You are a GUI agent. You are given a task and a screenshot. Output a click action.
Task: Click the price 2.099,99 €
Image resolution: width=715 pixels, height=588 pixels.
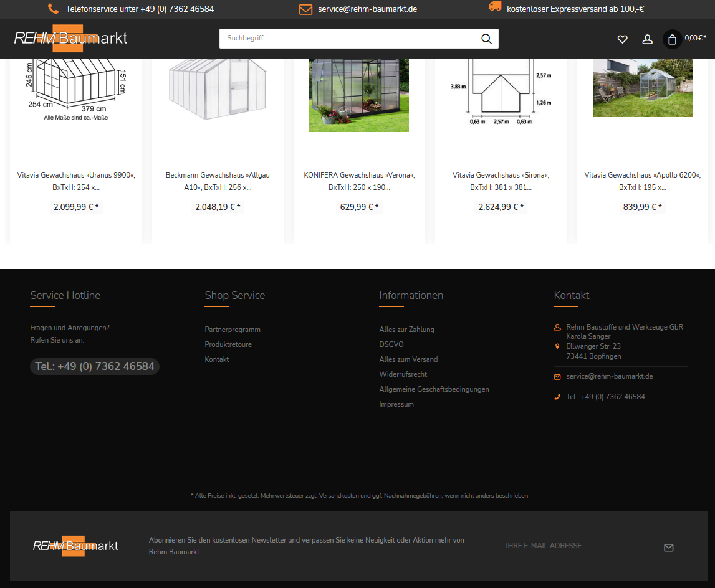[76, 207]
